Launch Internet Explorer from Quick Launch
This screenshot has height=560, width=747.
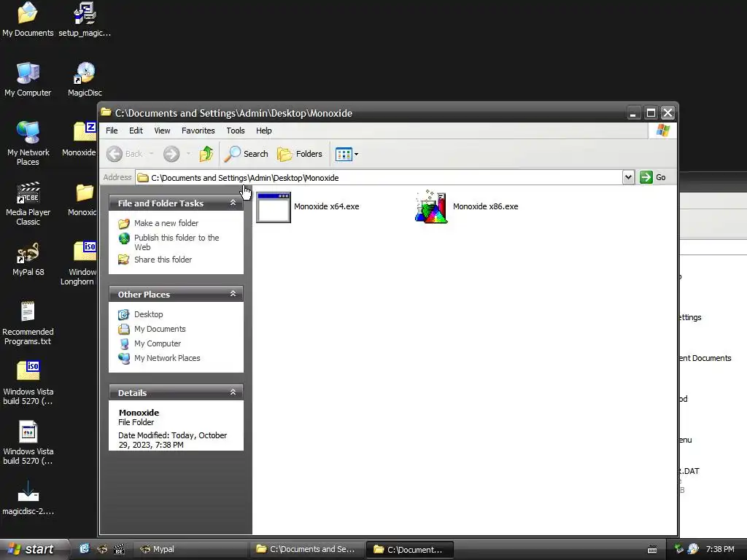[x=85, y=549]
